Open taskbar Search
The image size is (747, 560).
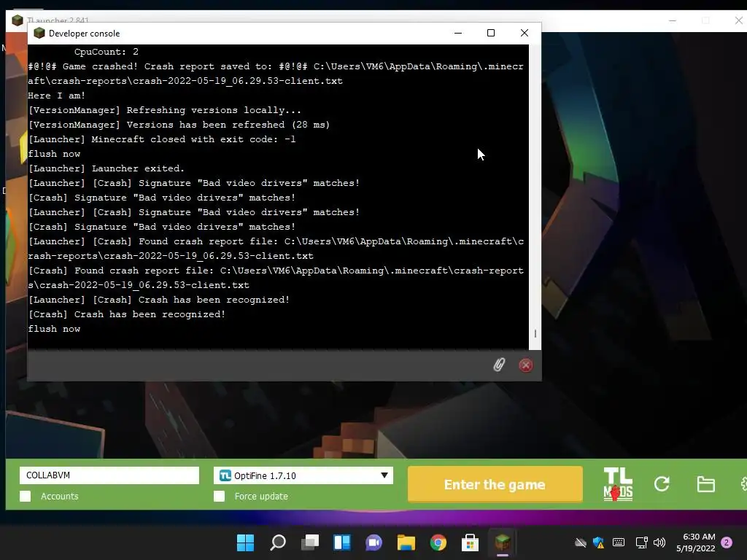(x=278, y=542)
